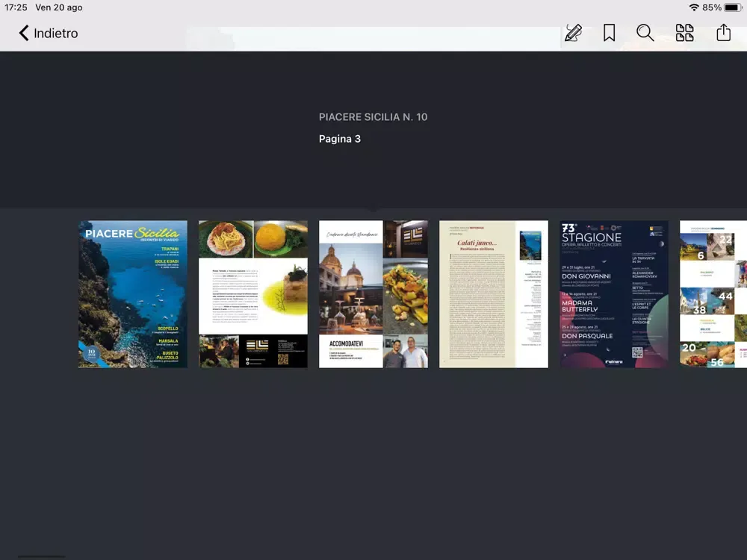Select the Accomodatevi page thumbnail
This screenshot has width=747, height=560.
[373, 293]
